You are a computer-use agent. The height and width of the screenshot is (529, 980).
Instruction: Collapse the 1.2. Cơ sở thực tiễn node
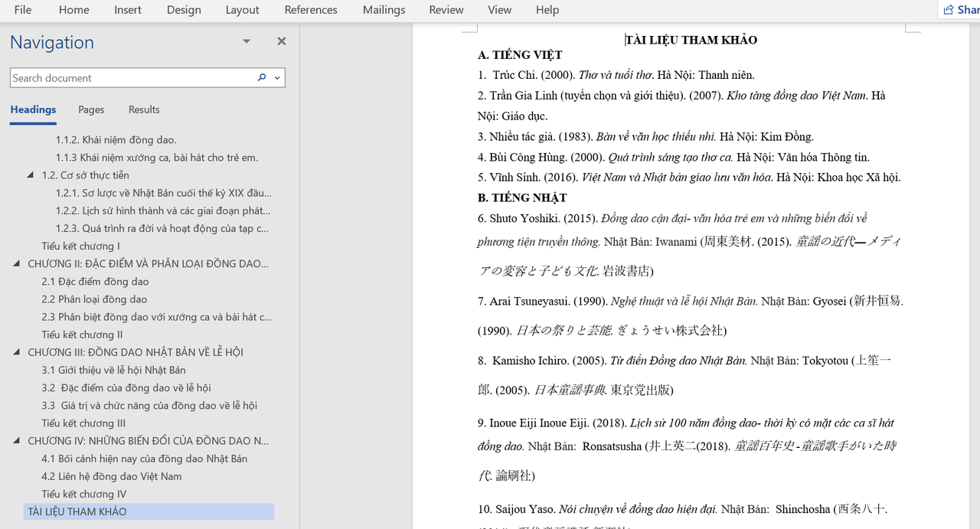30,175
